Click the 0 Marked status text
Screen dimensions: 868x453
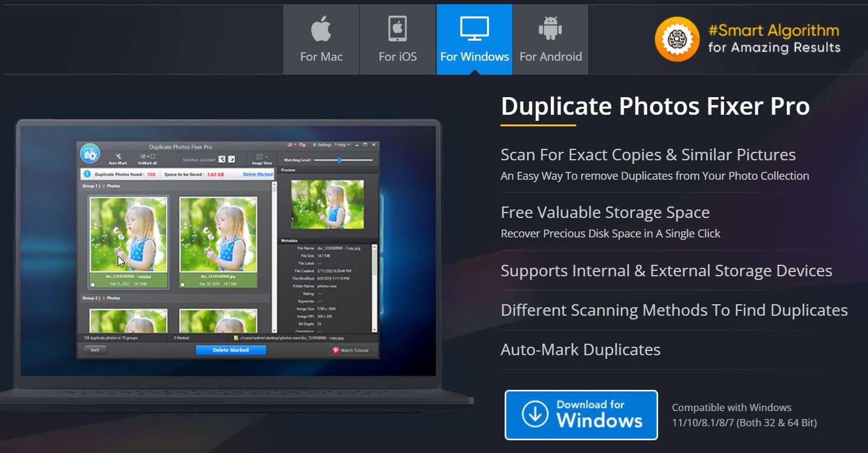click(181, 338)
